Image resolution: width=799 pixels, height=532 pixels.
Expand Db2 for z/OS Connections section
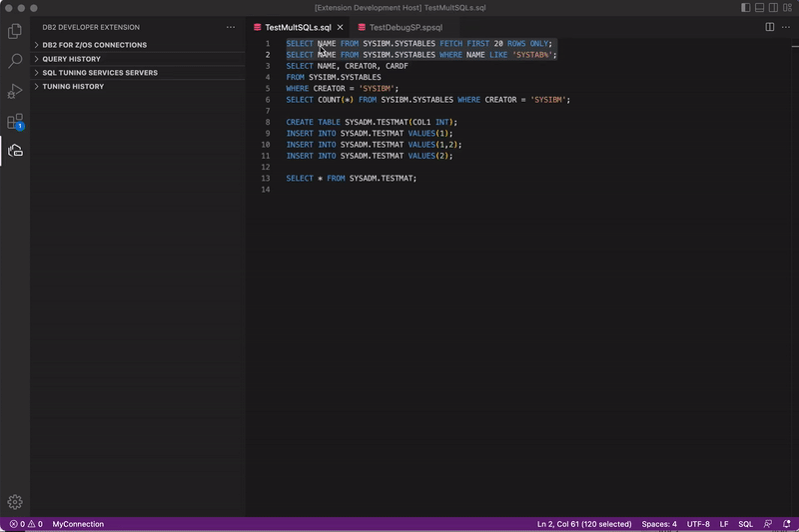(x=138, y=45)
